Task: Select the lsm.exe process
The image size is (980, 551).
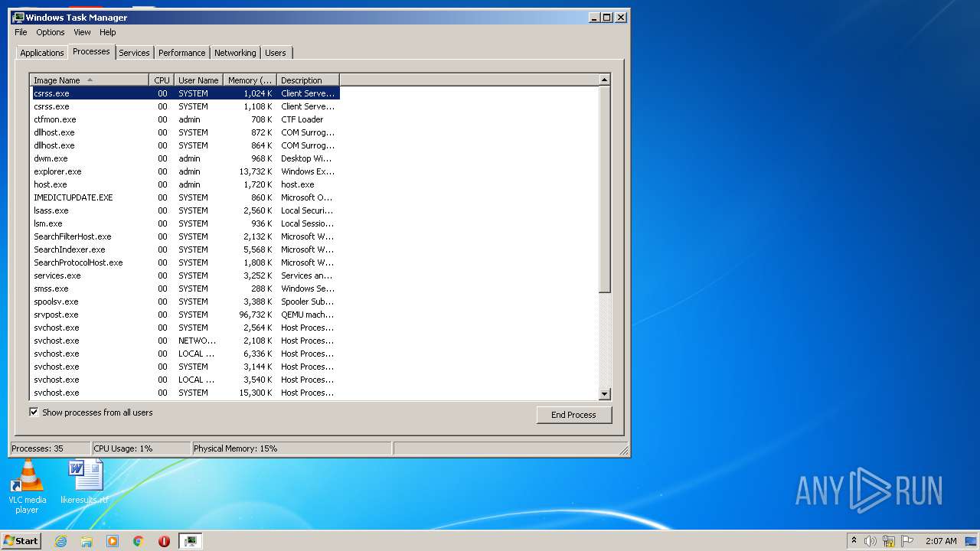Action: click(x=185, y=223)
